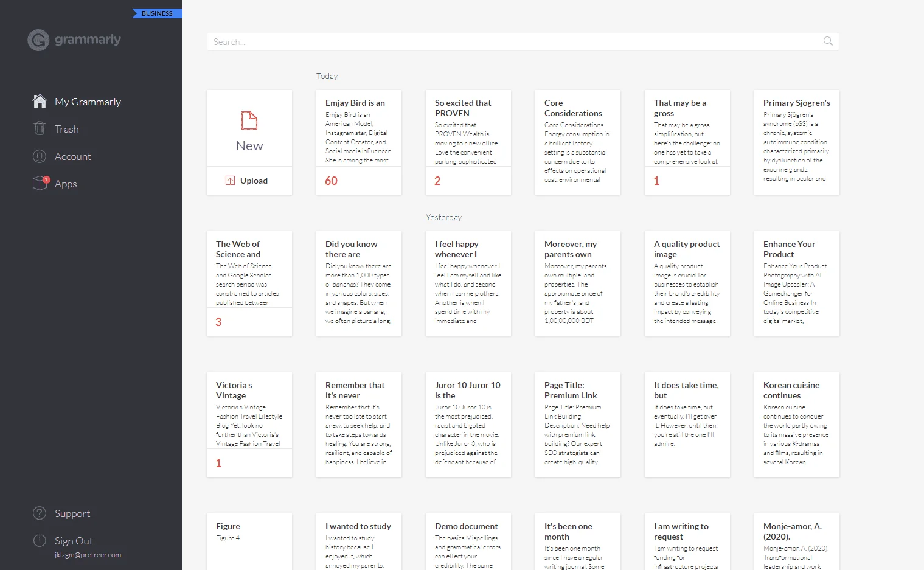Open "Emjay Bird is an" document
This screenshot has width=924, height=570.
click(x=359, y=142)
